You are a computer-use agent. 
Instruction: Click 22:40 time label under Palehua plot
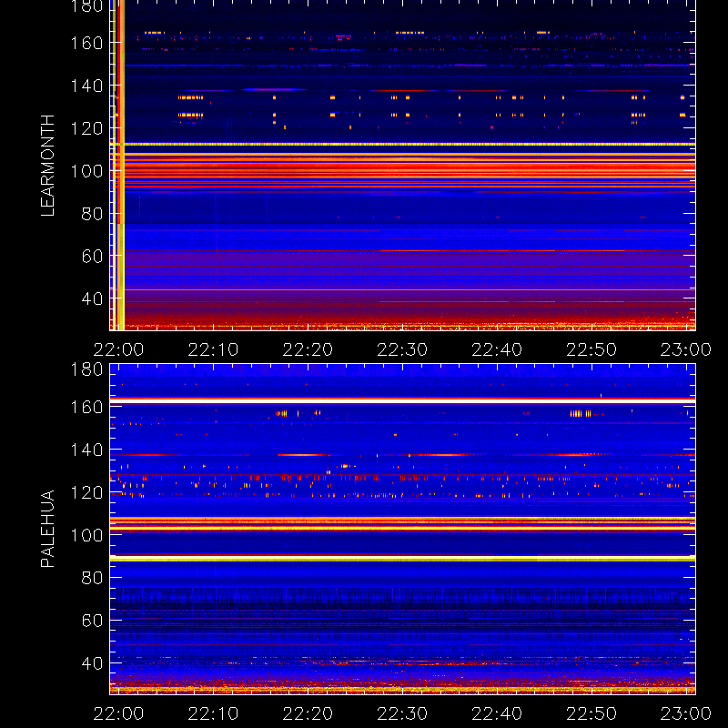(x=497, y=713)
